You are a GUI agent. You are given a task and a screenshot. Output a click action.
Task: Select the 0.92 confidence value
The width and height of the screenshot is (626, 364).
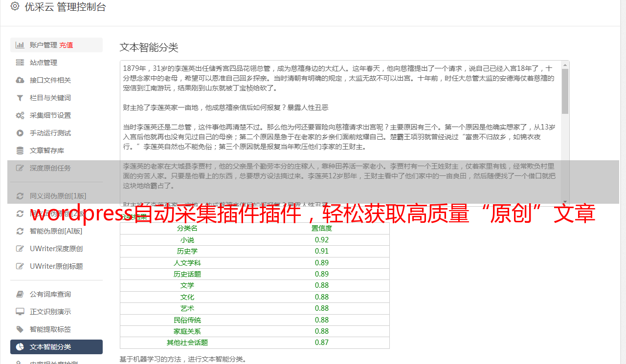tap(322, 240)
